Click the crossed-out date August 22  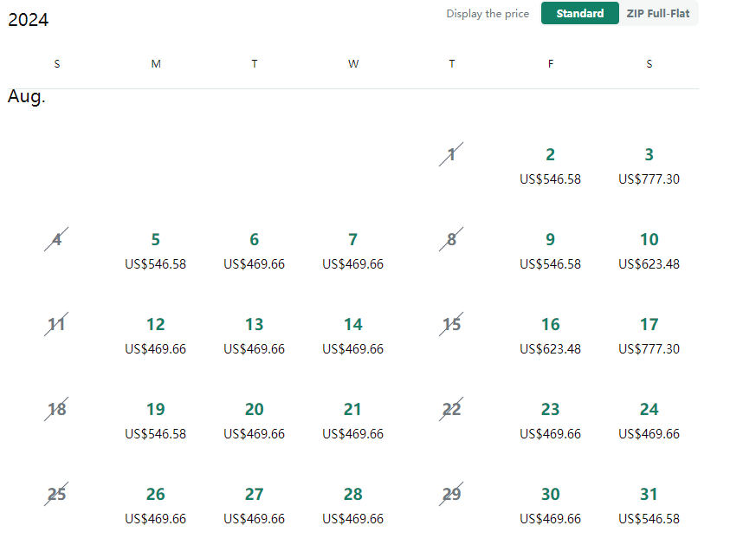point(451,409)
